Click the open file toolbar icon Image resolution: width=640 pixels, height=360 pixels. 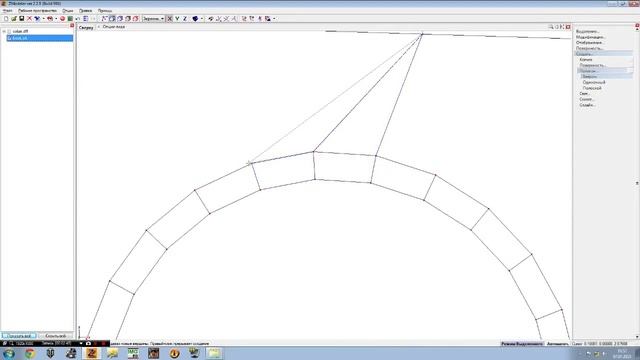tap(13, 19)
